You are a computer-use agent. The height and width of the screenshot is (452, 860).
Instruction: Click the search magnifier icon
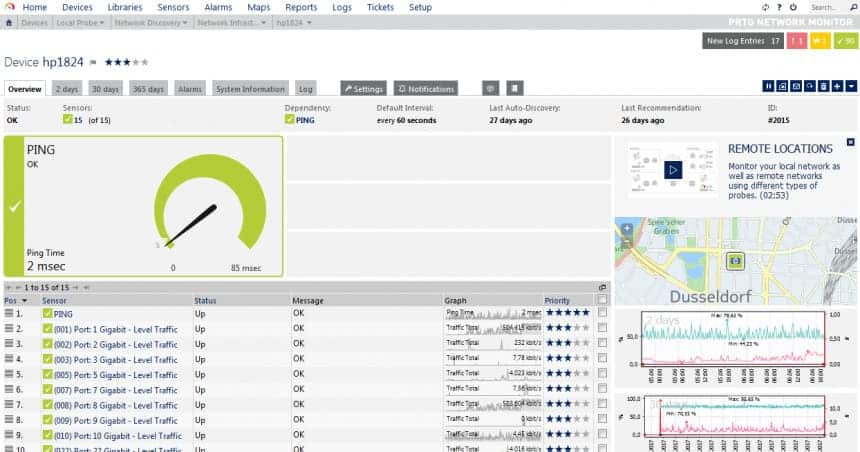point(852,7)
